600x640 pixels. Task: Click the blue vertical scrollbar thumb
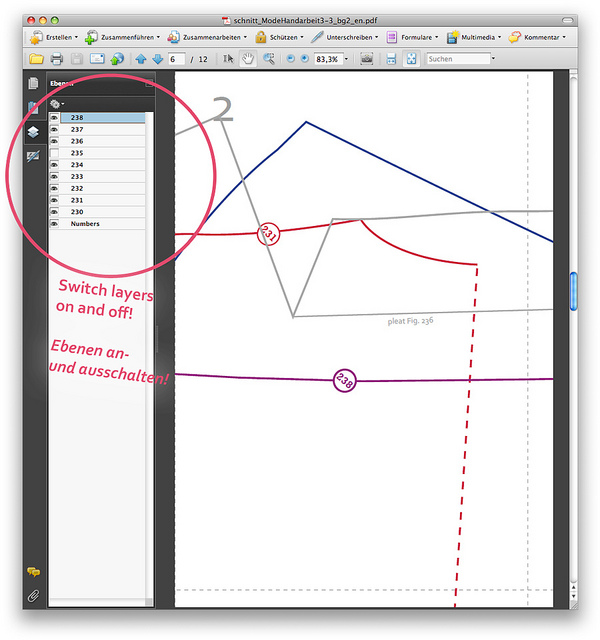(573, 291)
